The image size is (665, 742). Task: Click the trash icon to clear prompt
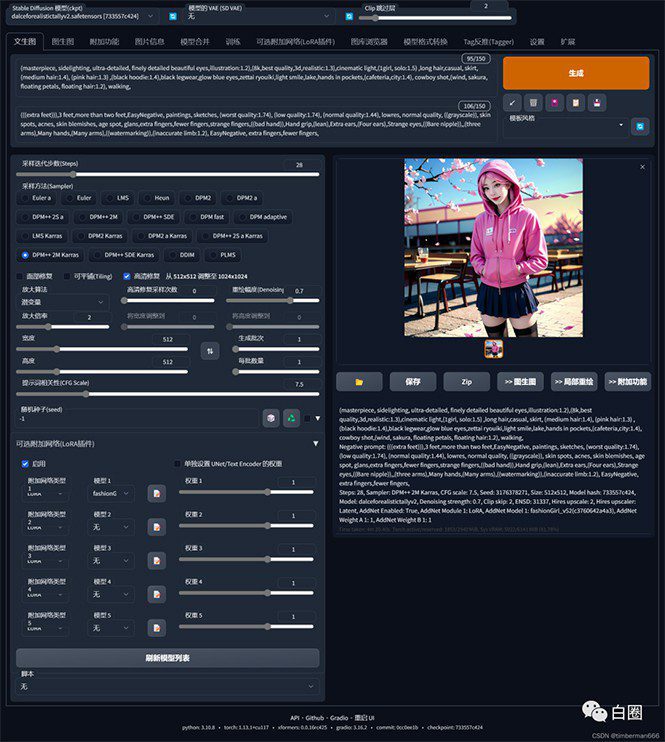coord(534,102)
